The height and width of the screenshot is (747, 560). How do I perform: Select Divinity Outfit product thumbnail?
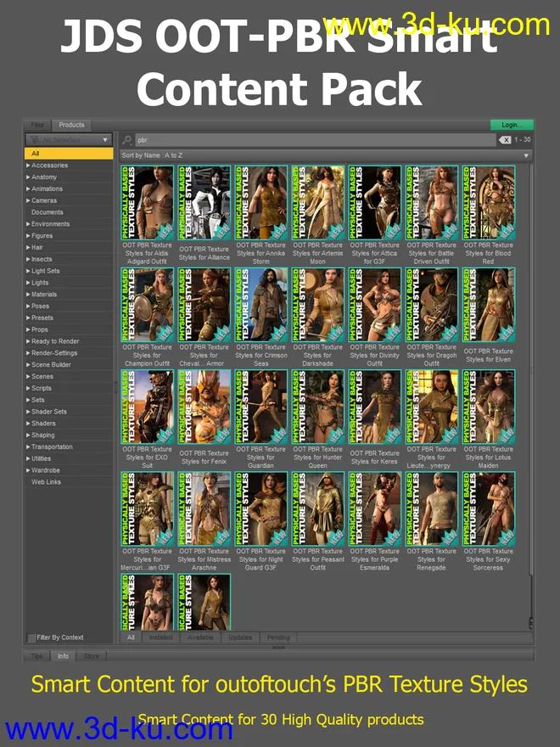point(375,305)
